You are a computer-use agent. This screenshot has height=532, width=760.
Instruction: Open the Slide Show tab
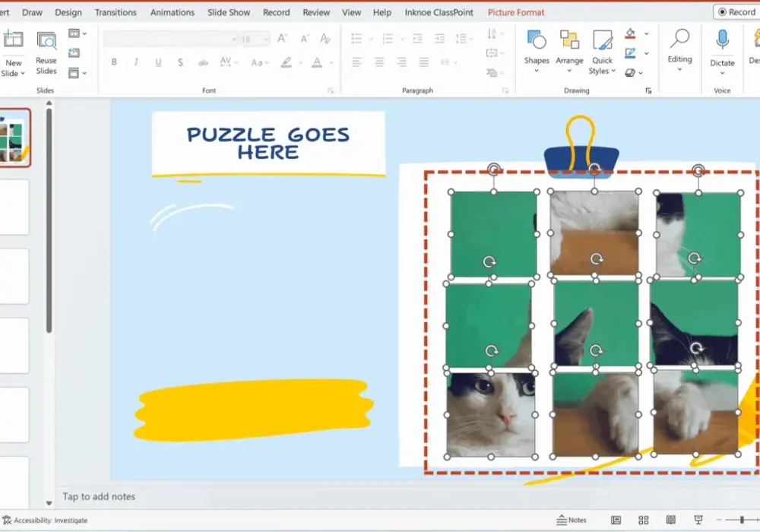point(229,13)
